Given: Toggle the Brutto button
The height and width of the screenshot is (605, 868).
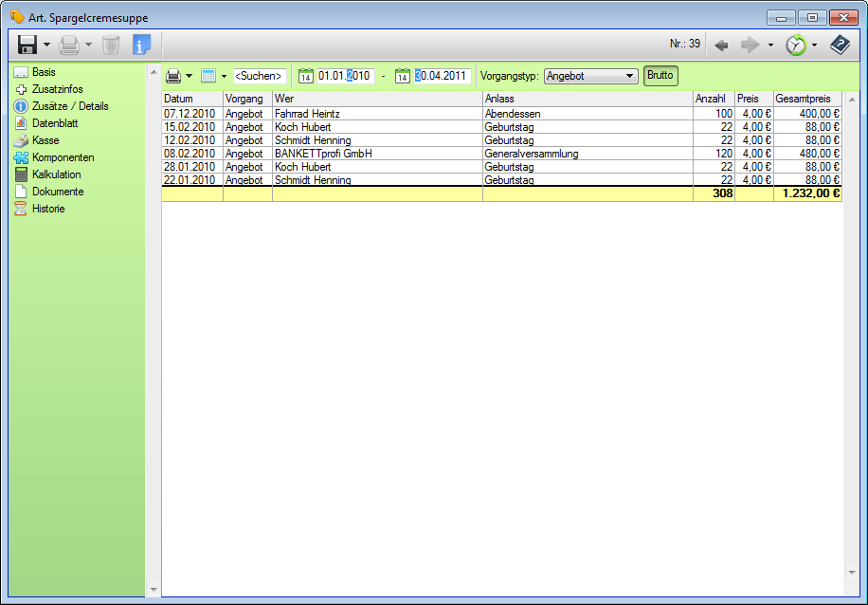Looking at the screenshot, I should pos(660,76).
